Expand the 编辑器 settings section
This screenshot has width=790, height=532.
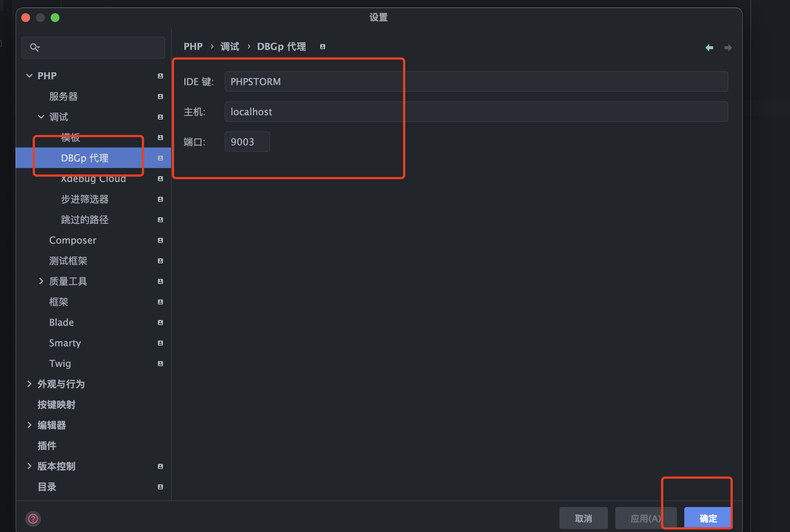pyautogui.click(x=29, y=425)
